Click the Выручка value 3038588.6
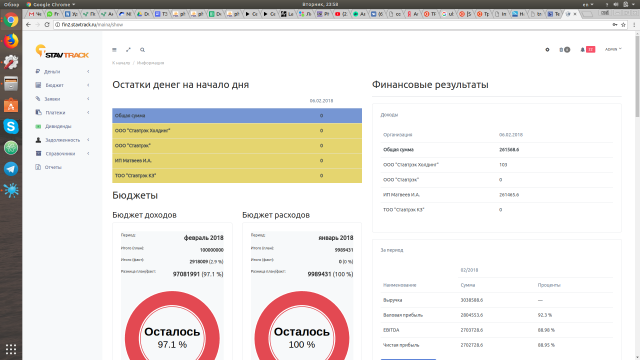The image size is (640, 360). tap(472, 300)
